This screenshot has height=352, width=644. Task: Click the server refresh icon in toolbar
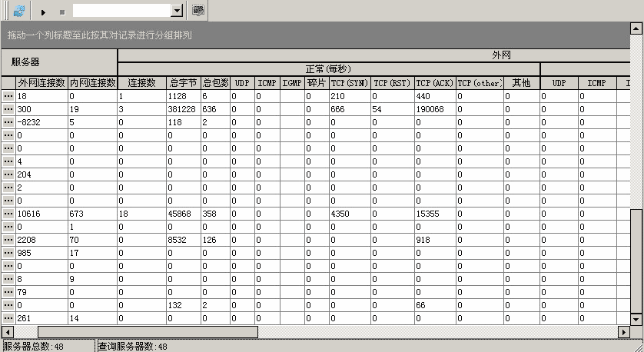click(x=19, y=11)
